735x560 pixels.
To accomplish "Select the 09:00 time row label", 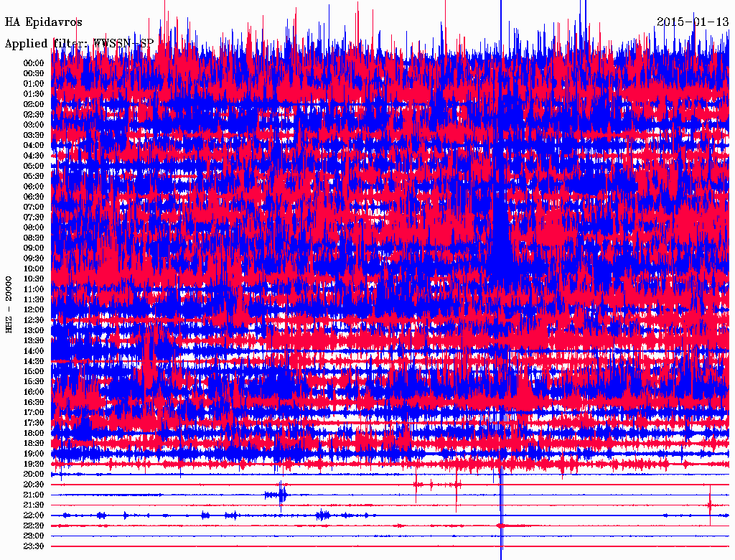I will [34, 248].
